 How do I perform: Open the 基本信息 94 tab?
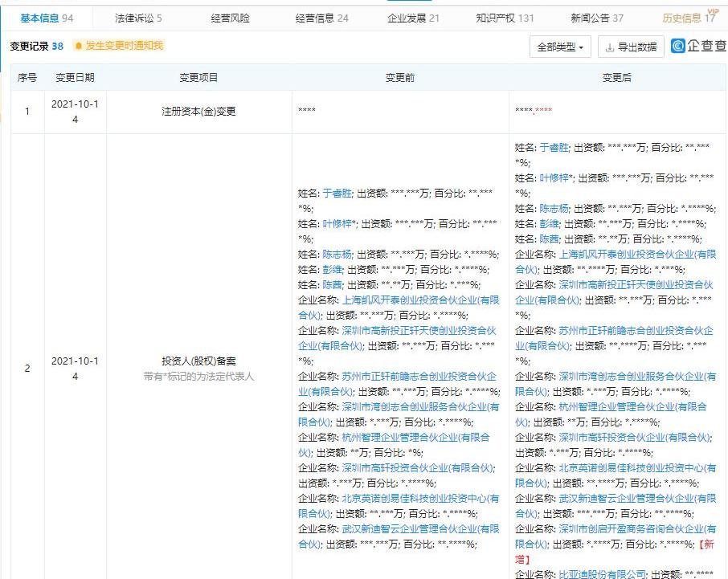(47, 18)
